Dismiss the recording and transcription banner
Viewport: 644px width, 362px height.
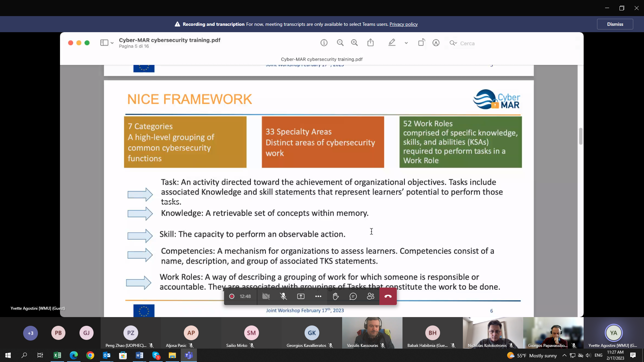(615, 24)
